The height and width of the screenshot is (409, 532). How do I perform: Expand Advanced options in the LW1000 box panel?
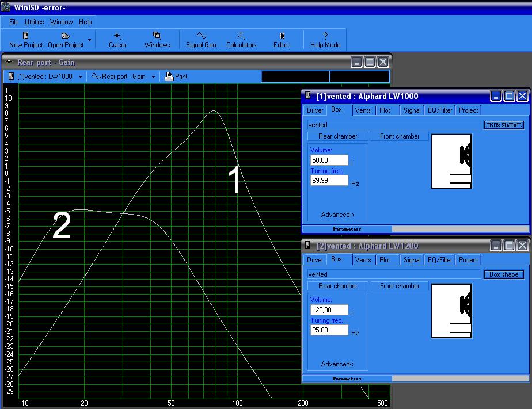click(x=337, y=215)
